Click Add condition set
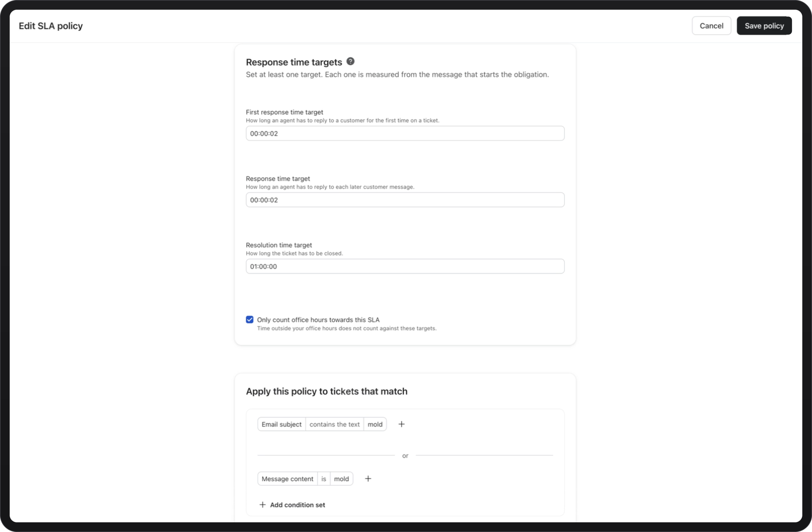This screenshot has width=812, height=532. click(x=292, y=505)
